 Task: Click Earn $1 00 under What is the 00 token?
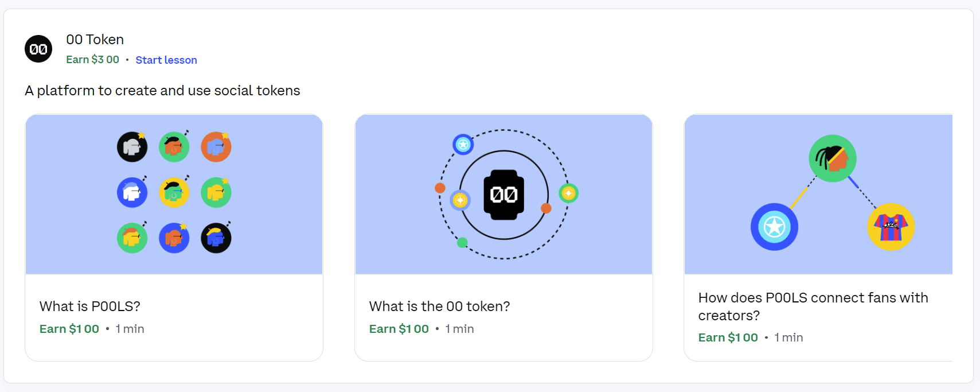[x=399, y=329]
